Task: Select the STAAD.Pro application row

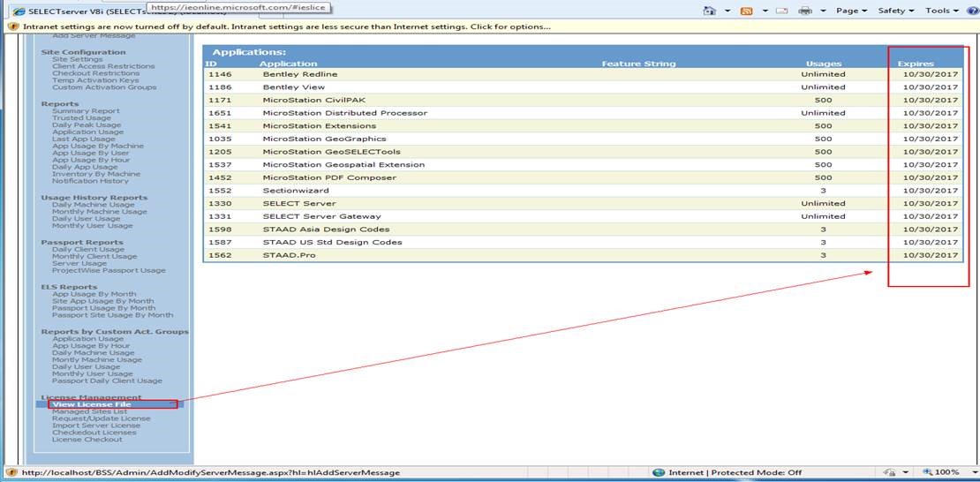Action: 583,255
